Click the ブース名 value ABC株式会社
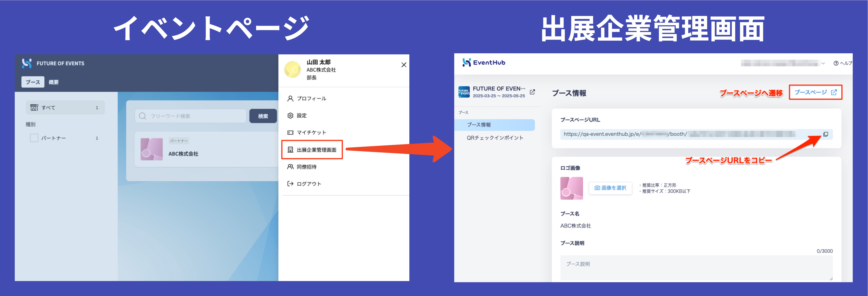Image resolution: width=868 pixels, height=296 pixels. click(x=576, y=226)
